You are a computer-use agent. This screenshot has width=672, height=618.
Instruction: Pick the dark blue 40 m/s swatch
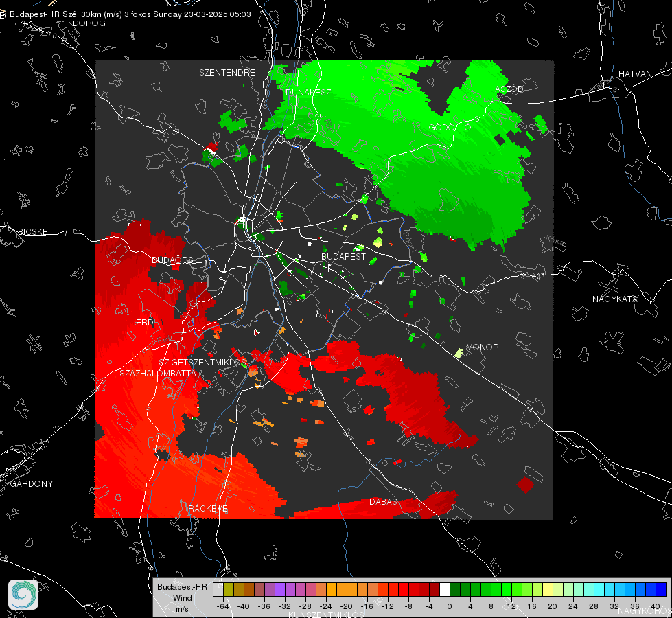pos(661,589)
